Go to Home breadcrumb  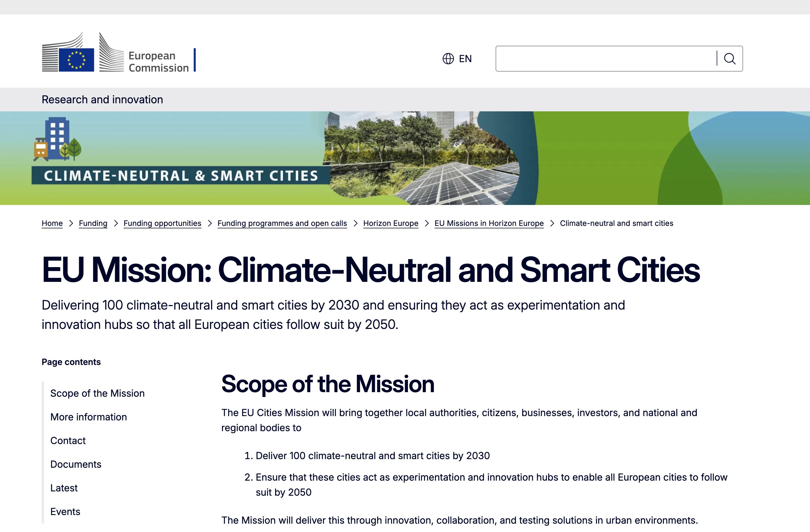(52, 223)
